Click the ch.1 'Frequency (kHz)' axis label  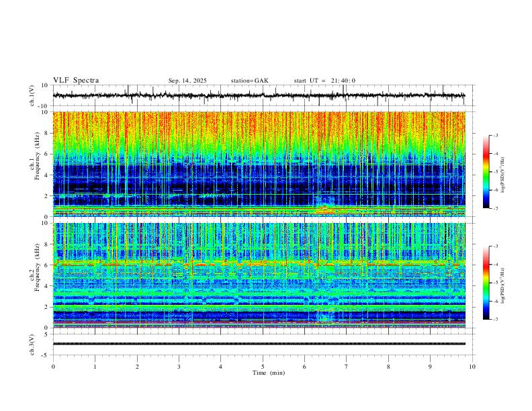click(x=37, y=156)
